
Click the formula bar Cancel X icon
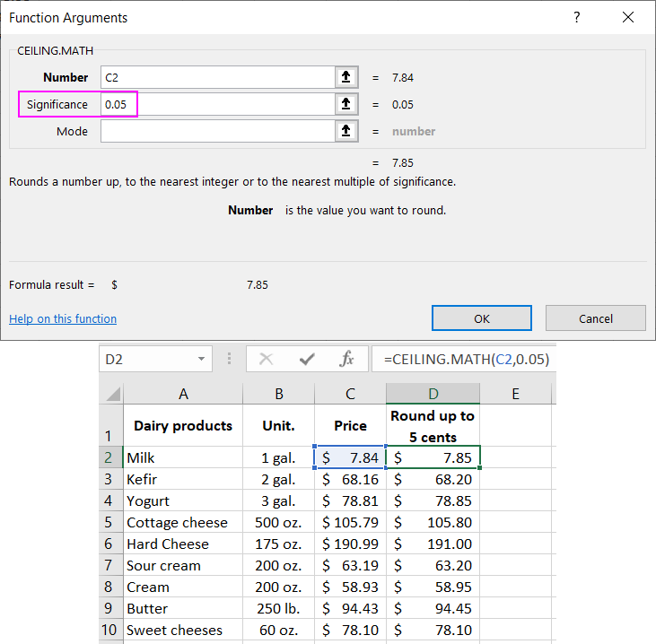point(266,359)
